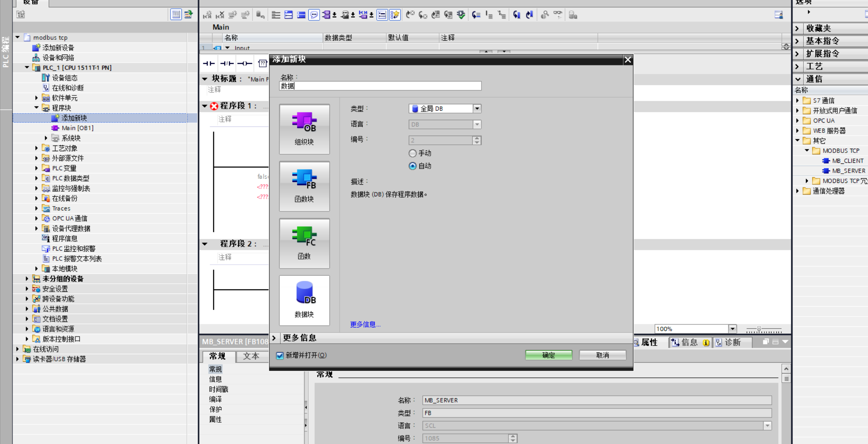Uncheck the 新增并打开 checkbox
The width and height of the screenshot is (868, 444).
click(280, 355)
